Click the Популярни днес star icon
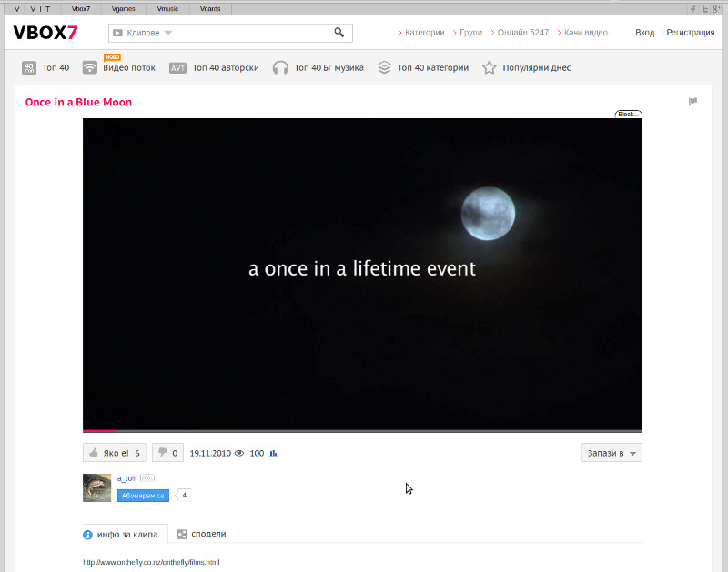The image size is (728, 572). pyautogui.click(x=490, y=68)
